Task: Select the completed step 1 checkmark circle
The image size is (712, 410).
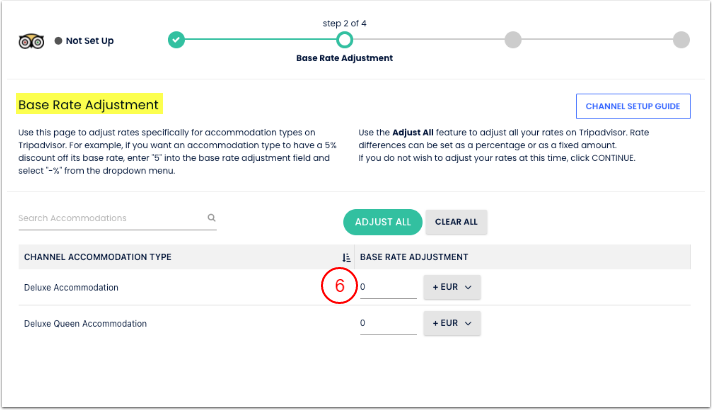Action: [x=176, y=40]
